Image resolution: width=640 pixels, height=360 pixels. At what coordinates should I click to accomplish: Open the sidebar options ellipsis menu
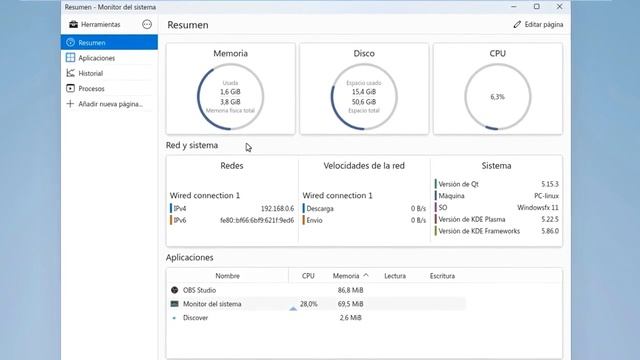(x=147, y=24)
